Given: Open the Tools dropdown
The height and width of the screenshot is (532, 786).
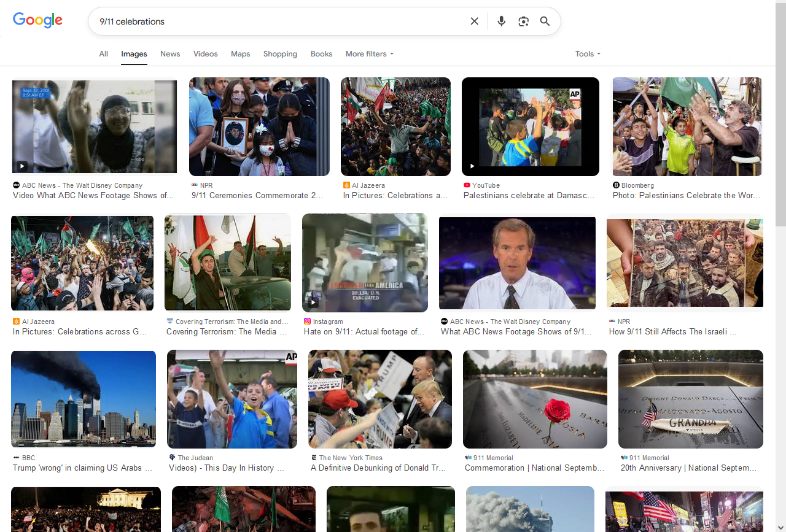Looking at the screenshot, I should click(588, 54).
